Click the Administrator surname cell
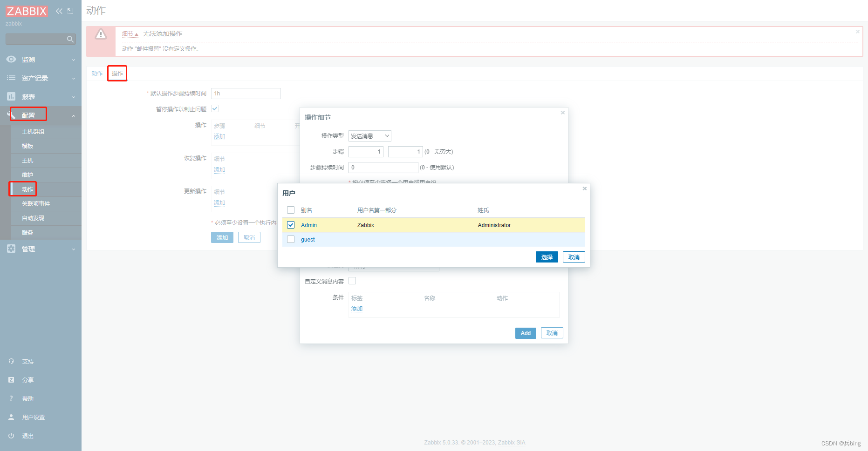 (494, 225)
